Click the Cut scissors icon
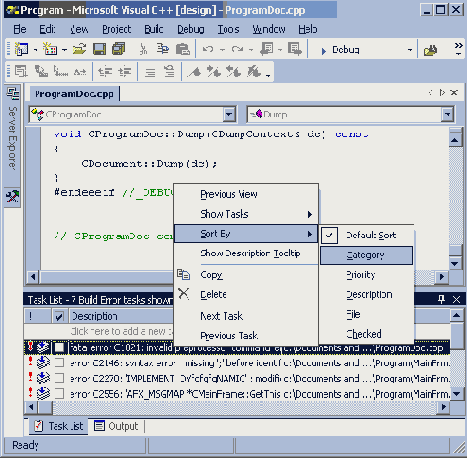Viewport: 467px width, 458px height. [x=143, y=49]
